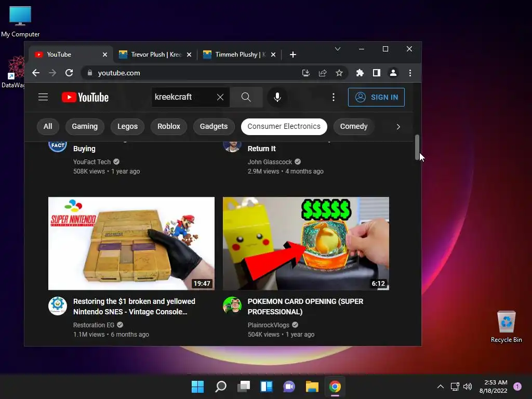The height and width of the screenshot is (399, 532).
Task: Select the Roblox filter chip
Action: tap(169, 127)
